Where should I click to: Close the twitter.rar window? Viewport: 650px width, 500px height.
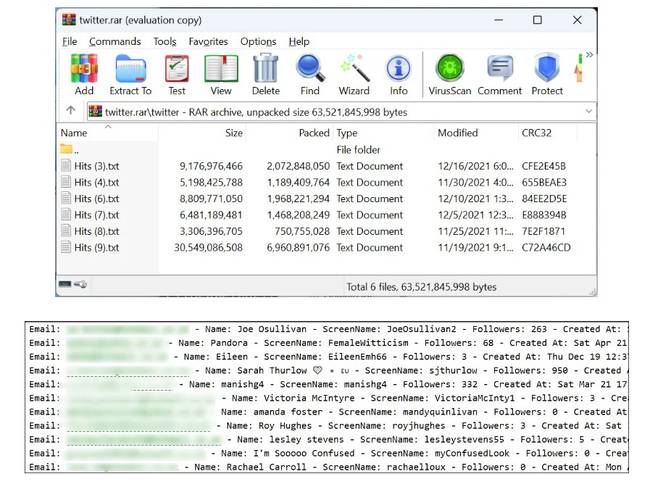pos(577,20)
